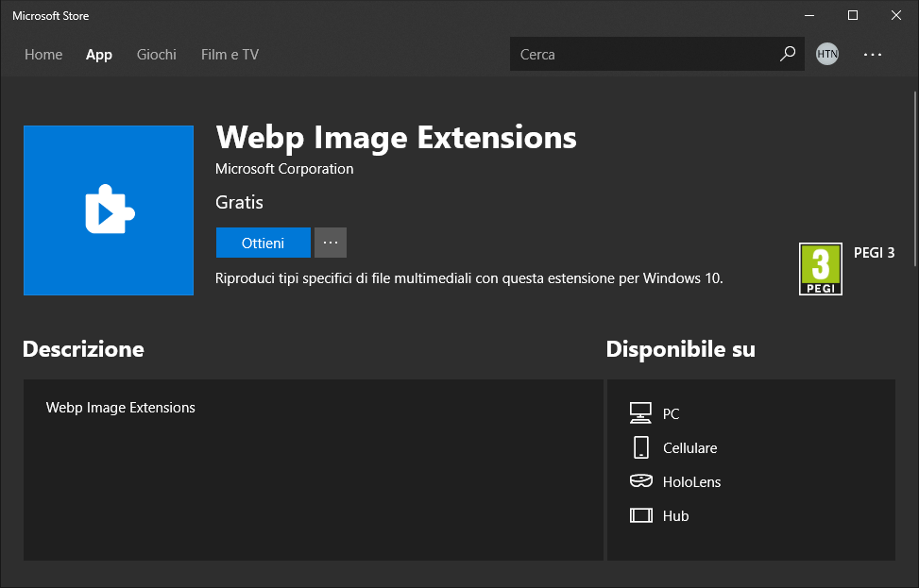Click the search magnifier icon
Viewport: 919px width, 588px height.
point(787,54)
